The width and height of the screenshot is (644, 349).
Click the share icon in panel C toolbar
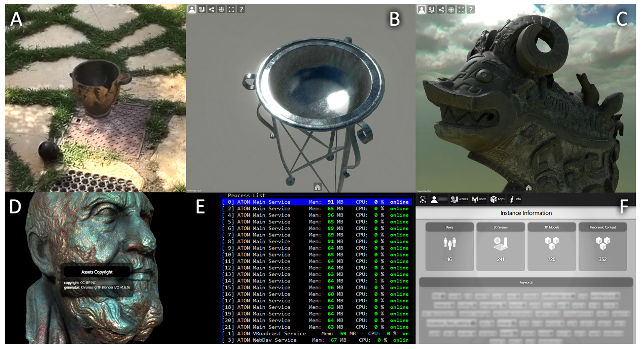(441, 9)
